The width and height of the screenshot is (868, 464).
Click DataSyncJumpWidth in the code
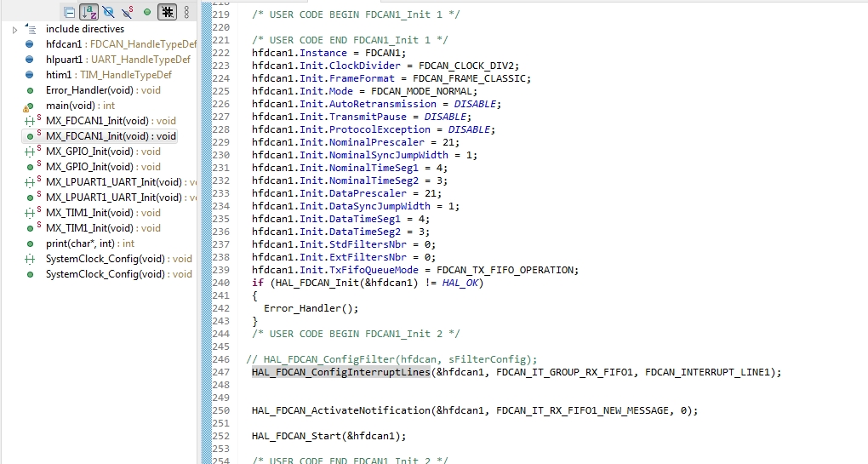[x=380, y=206]
